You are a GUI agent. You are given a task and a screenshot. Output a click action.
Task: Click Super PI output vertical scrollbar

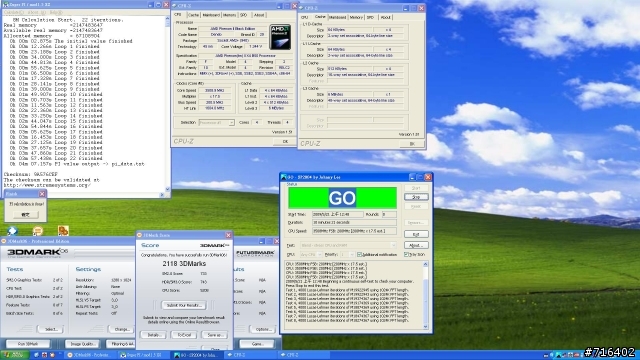[x=167, y=104]
